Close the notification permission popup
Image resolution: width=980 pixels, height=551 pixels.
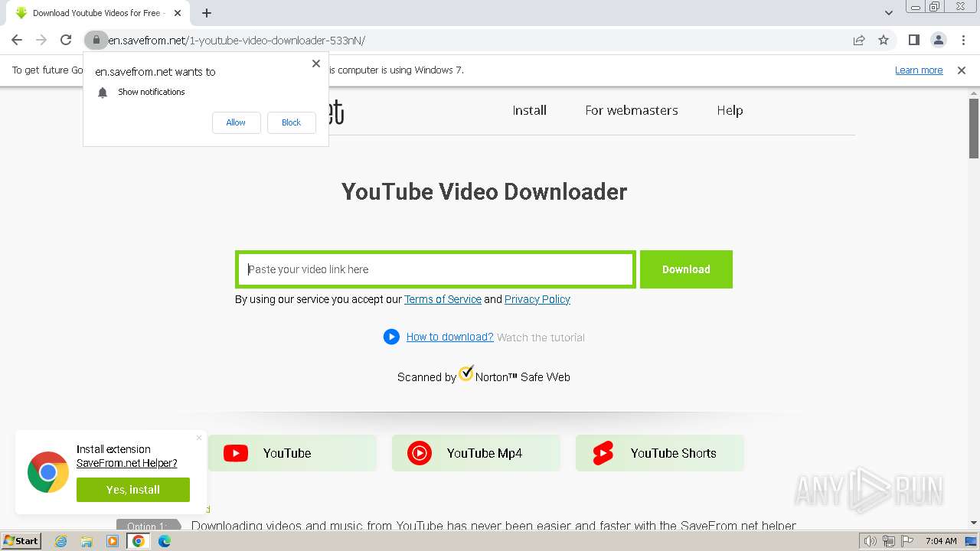[316, 64]
